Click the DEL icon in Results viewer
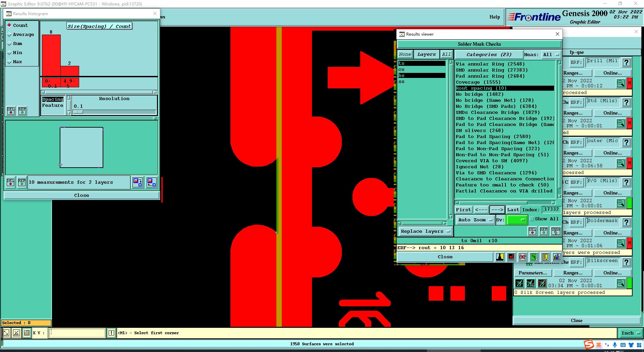644x352 pixels. coord(532,231)
